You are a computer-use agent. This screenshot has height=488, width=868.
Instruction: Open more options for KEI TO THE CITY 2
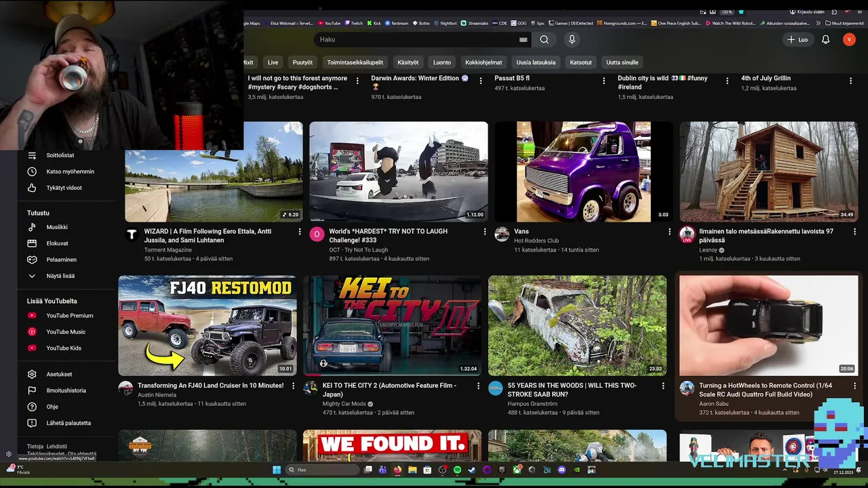click(478, 386)
